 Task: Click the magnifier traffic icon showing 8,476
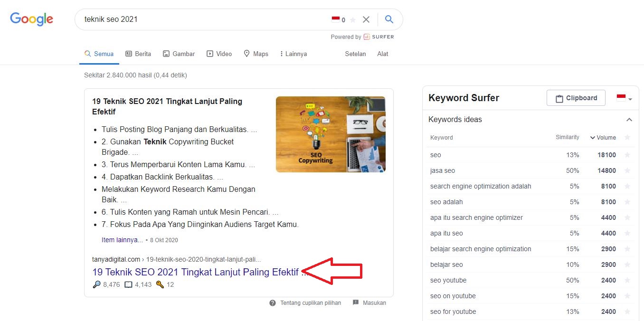(96, 284)
